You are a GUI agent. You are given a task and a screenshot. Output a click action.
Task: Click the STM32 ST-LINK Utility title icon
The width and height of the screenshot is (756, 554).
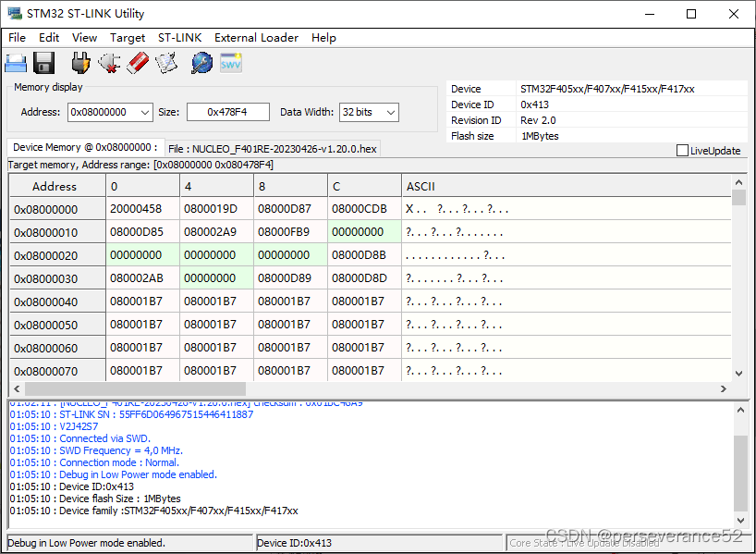(x=15, y=14)
